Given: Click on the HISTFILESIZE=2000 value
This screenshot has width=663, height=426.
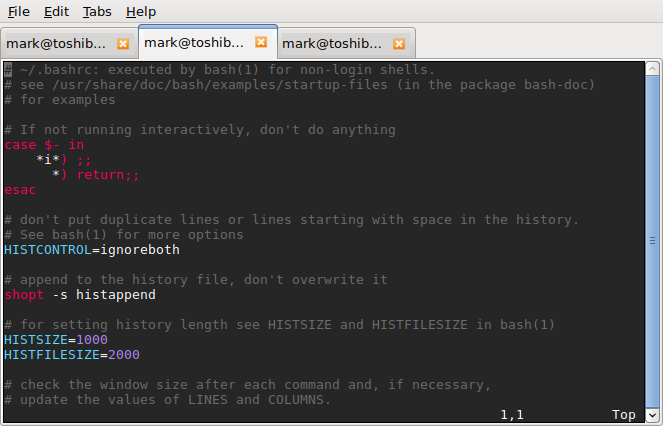Looking at the screenshot, I should point(124,355).
